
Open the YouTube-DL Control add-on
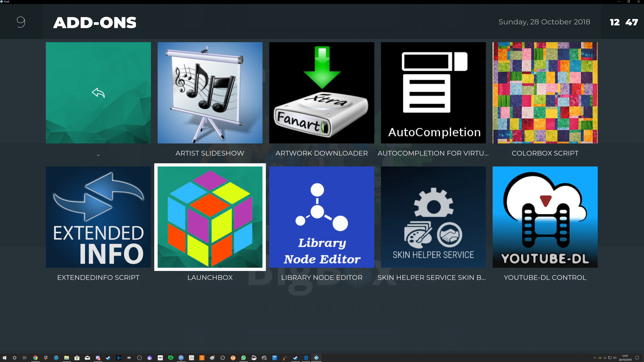point(545,217)
